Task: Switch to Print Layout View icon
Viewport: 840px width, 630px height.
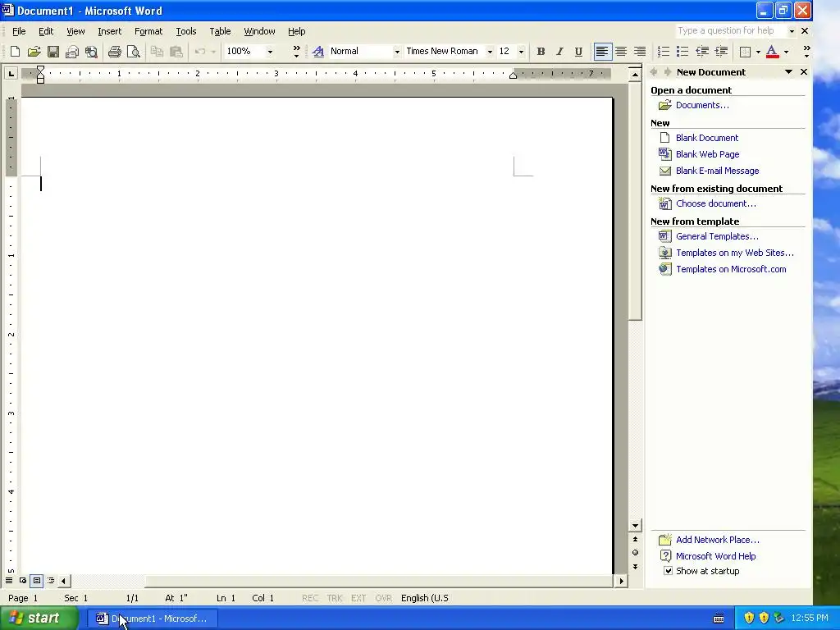Action: click(36, 581)
